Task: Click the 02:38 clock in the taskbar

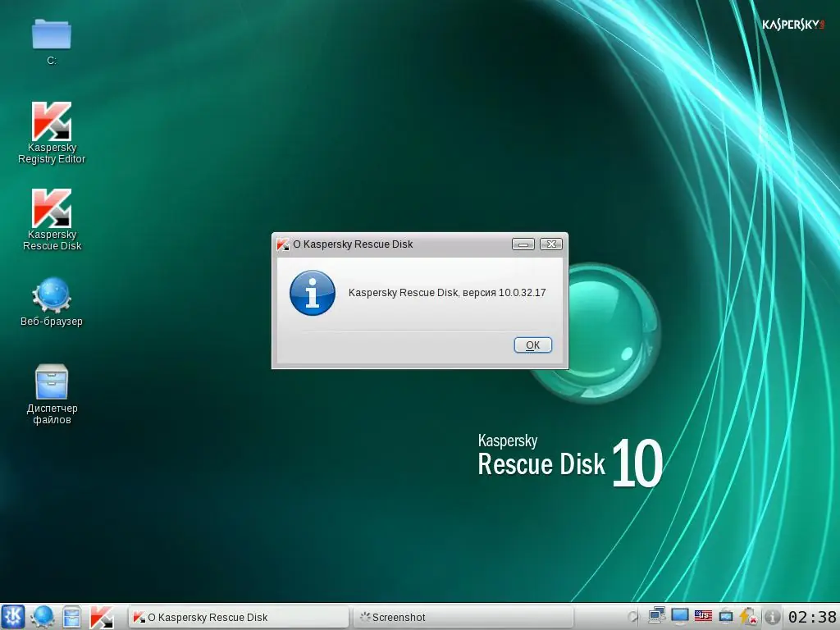Action: coord(812,617)
